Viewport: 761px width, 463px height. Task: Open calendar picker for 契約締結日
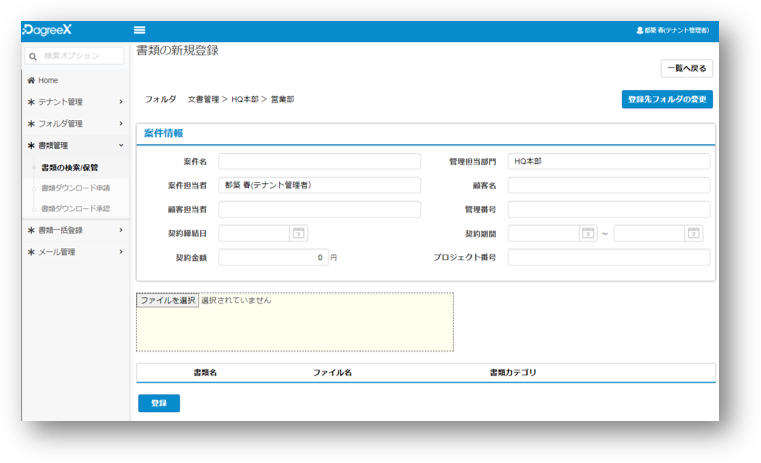tap(298, 233)
